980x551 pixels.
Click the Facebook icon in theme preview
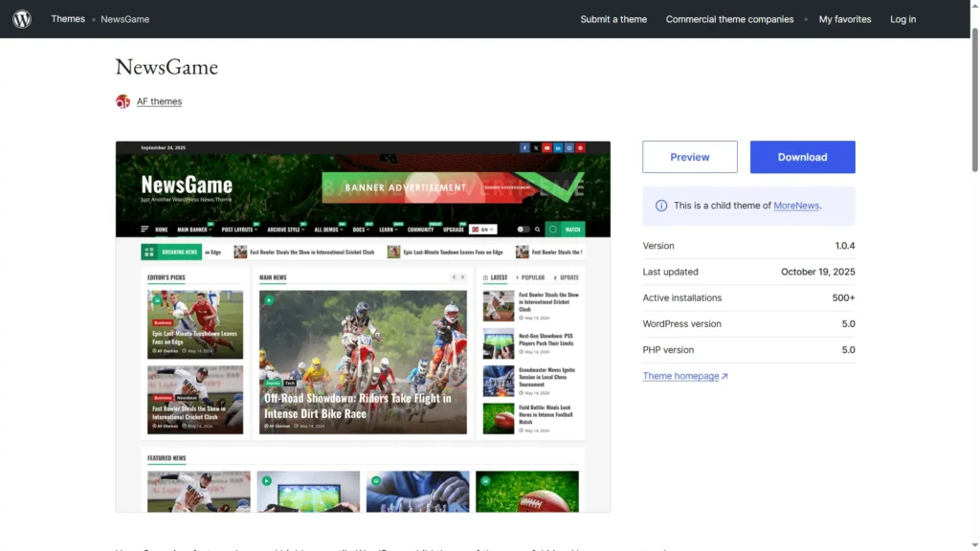click(524, 148)
